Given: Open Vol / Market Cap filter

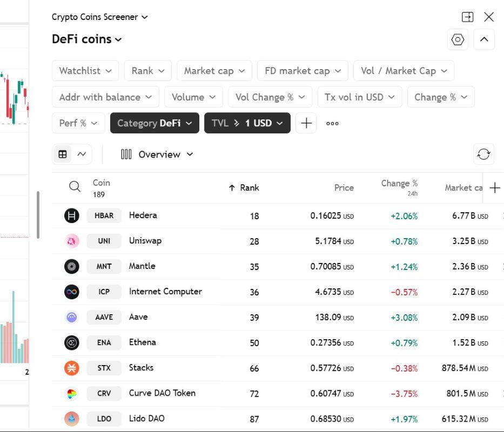Looking at the screenshot, I should coord(404,71).
